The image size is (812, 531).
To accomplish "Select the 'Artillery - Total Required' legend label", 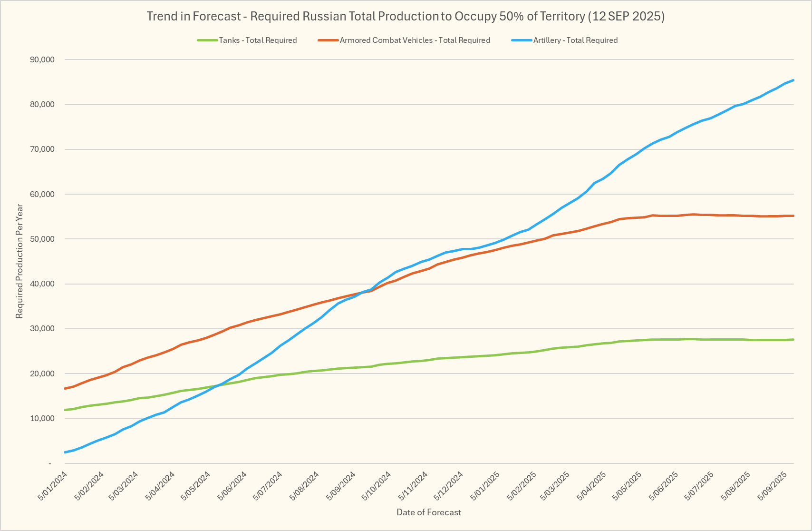I will (575, 40).
